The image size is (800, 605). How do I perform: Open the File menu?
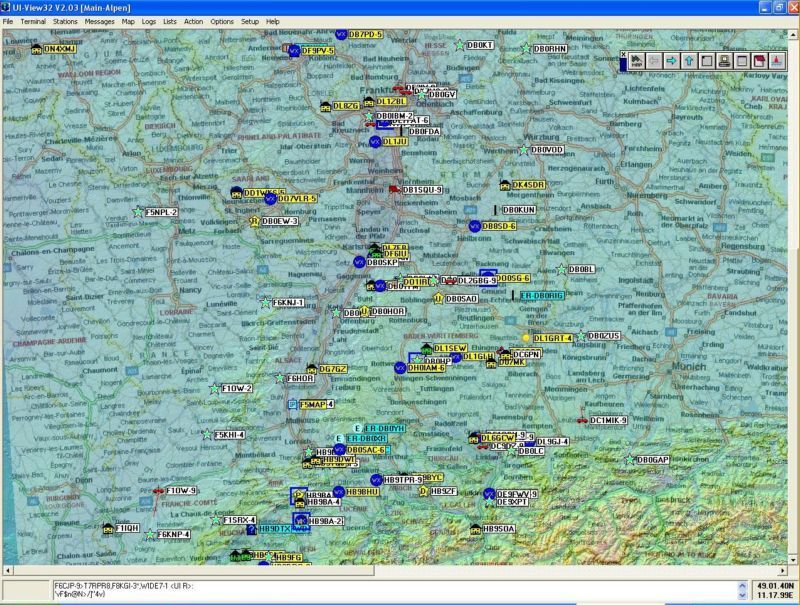point(9,21)
